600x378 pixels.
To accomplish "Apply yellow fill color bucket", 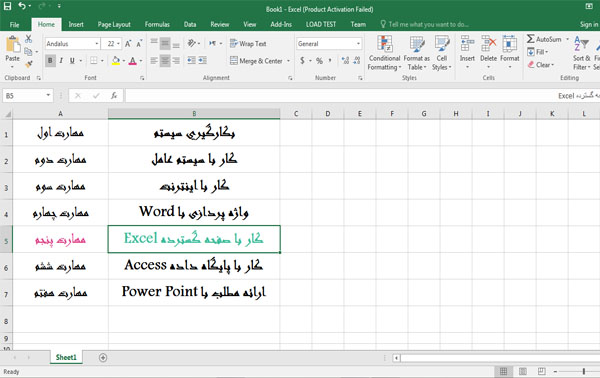I will point(116,60).
